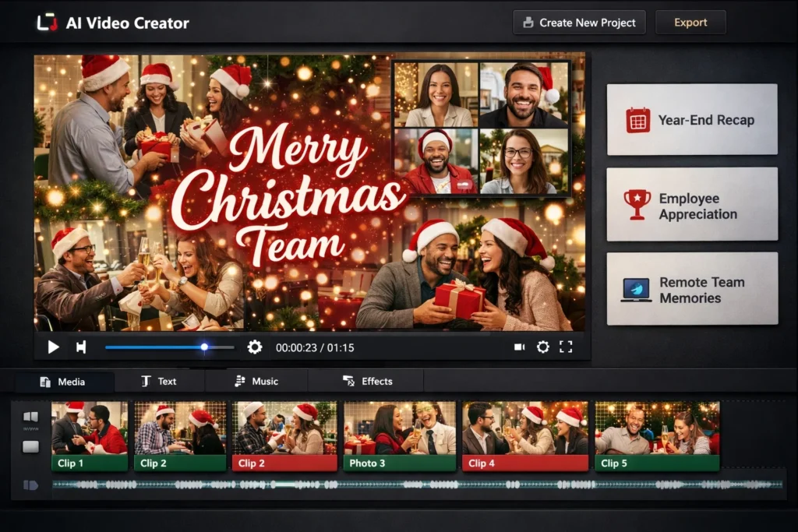This screenshot has width=798, height=532.
Task: Open the Music tab
Action: click(258, 381)
